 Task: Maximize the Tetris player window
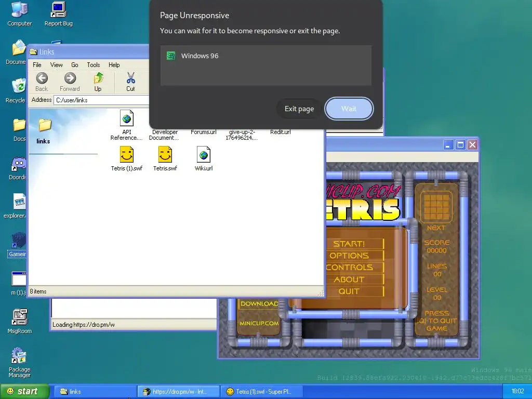460,145
